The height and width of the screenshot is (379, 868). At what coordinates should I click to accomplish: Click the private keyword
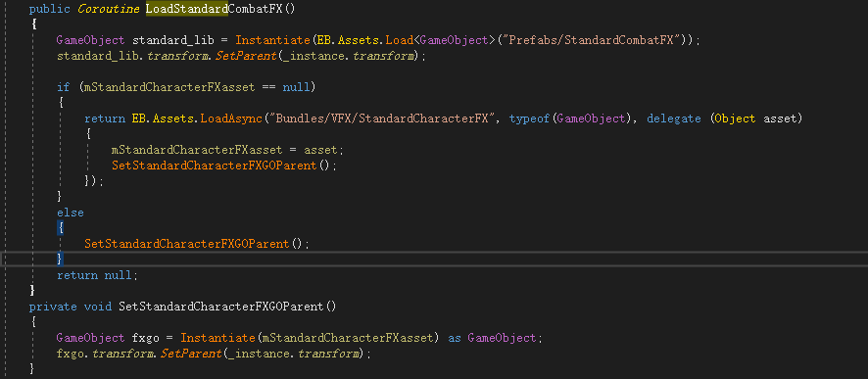click(53, 306)
